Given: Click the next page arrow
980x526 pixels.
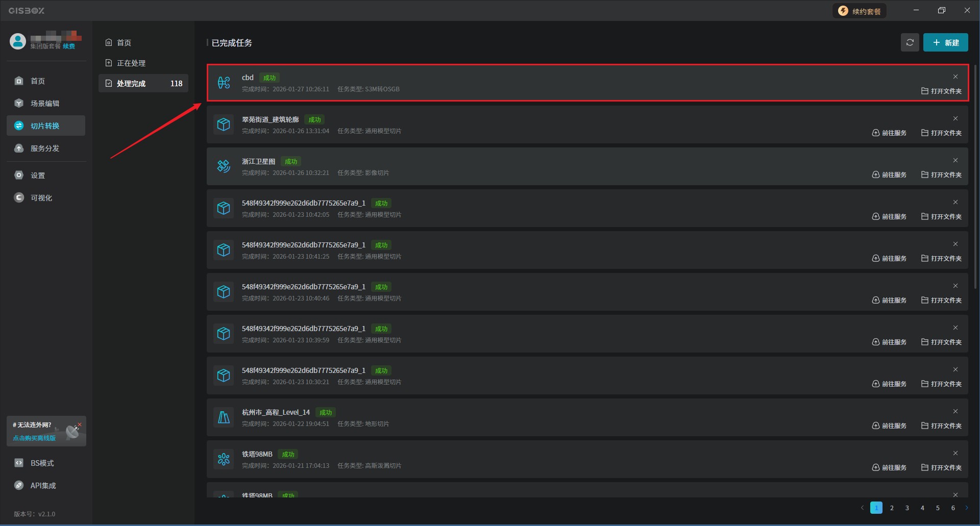Looking at the screenshot, I should [x=966, y=508].
